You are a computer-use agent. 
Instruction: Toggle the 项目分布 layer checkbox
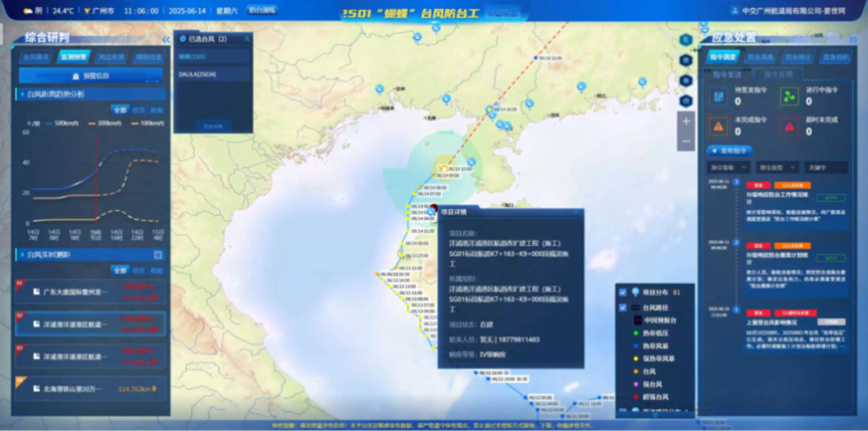(623, 292)
